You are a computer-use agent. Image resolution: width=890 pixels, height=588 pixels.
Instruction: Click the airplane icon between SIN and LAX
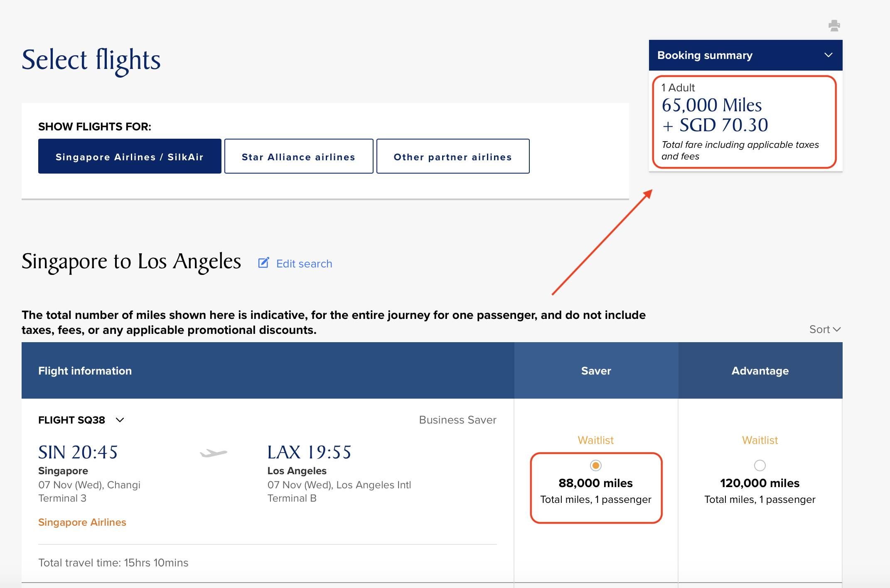point(214,453)
